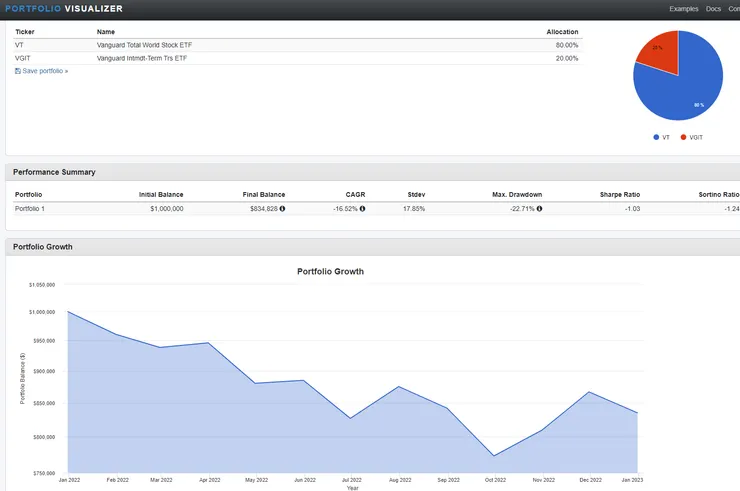Click the Sharpe Ratio column header
This screenshot has width=740, height=491.
coord(620,195)
